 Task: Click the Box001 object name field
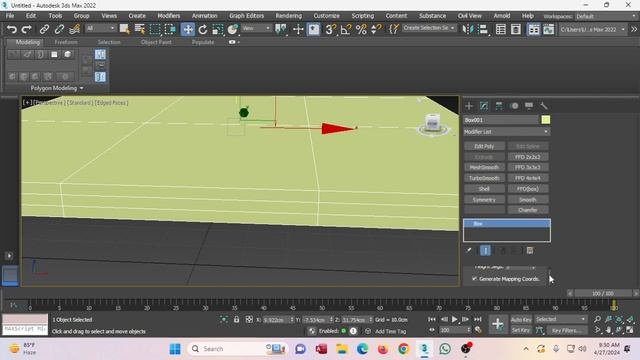click(x=501, y=120)
